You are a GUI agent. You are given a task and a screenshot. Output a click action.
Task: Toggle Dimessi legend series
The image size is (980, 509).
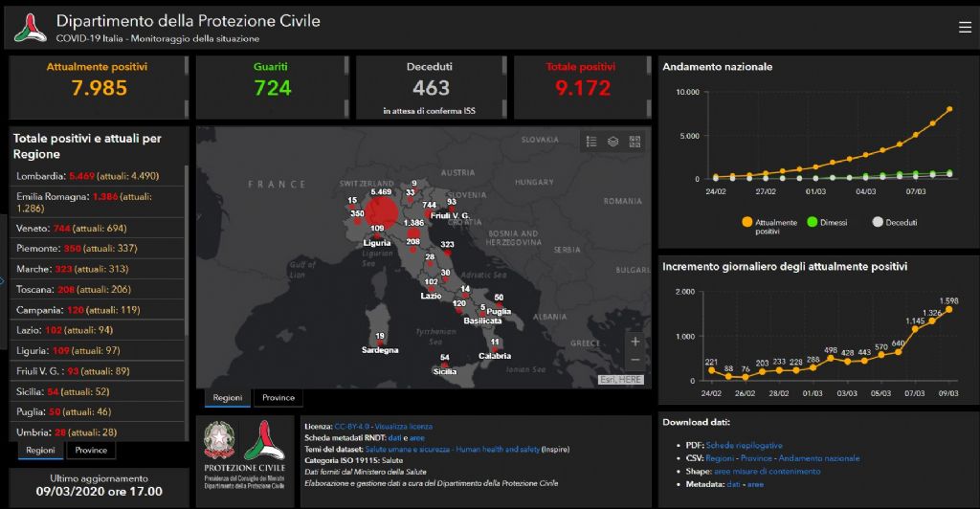coord(827,222)
